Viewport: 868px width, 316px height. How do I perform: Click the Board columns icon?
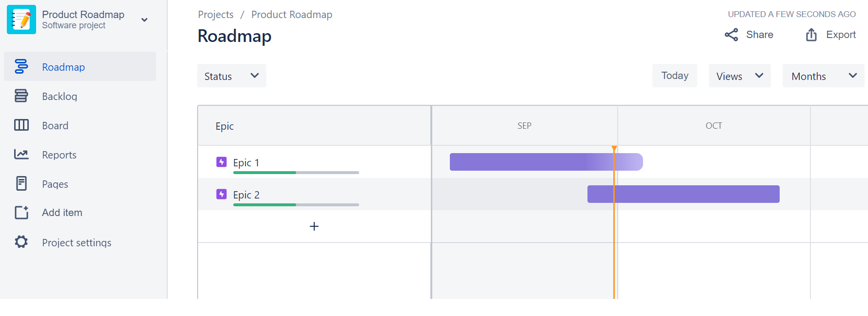tap(21, 125)
